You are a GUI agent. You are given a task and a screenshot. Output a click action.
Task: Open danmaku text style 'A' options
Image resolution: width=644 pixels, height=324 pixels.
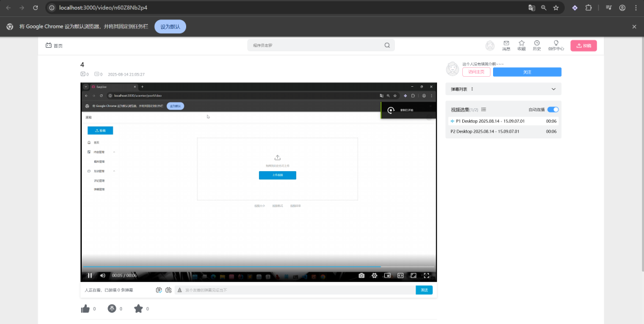coord(180,290)
